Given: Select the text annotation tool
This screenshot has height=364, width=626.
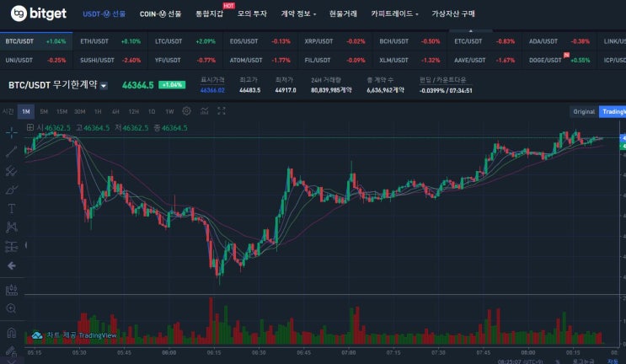Looking at the screenshot, I should 12,208.
